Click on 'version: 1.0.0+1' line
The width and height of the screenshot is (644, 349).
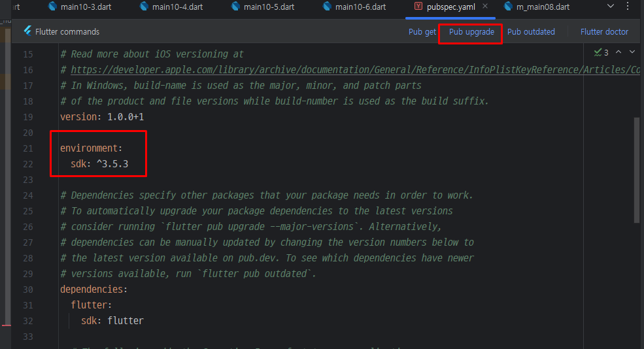coord(102,117)
